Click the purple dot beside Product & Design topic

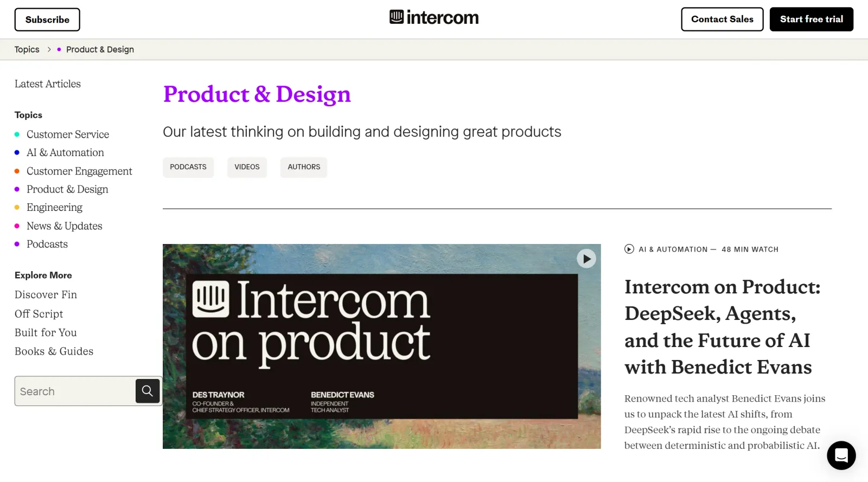point(17,189)
